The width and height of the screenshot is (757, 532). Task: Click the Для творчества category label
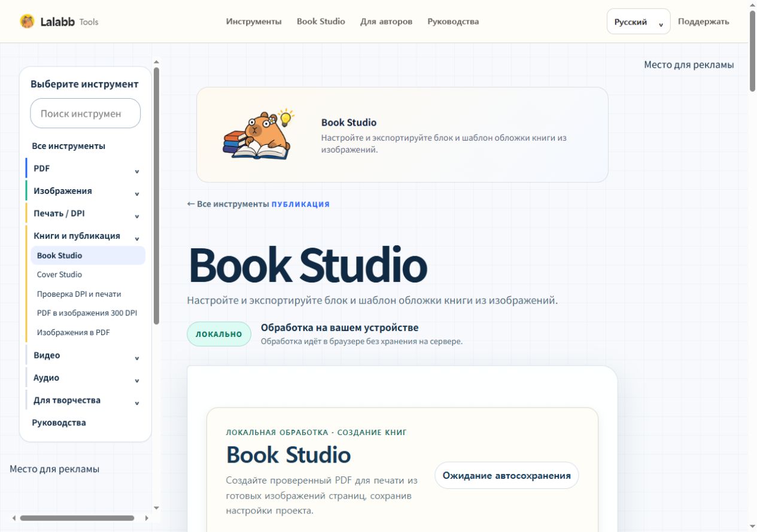coord(67,400)
